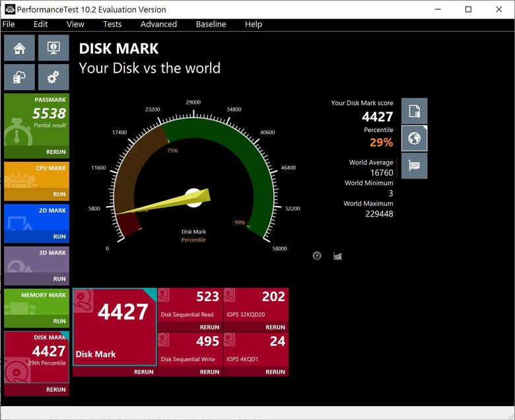Select the IOPS 4KQD1 24 tile
The image size is (515, 420).
(256, 350)
